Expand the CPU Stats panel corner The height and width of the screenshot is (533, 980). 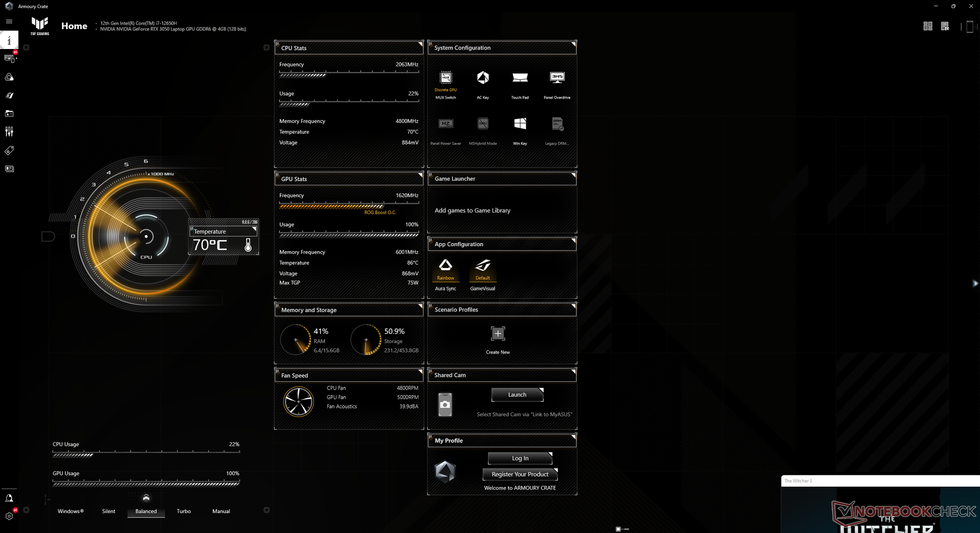tap(420, 44)
